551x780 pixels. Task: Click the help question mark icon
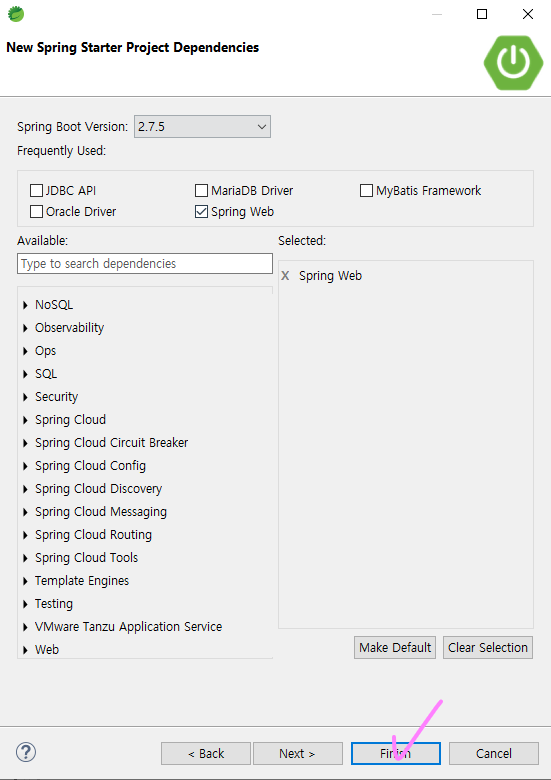click(x=26, y=752)
